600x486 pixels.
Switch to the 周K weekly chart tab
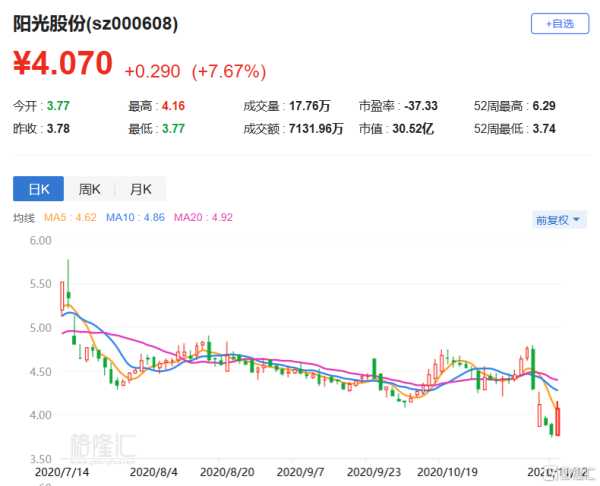pyautogui.click(x=89, y=188)
